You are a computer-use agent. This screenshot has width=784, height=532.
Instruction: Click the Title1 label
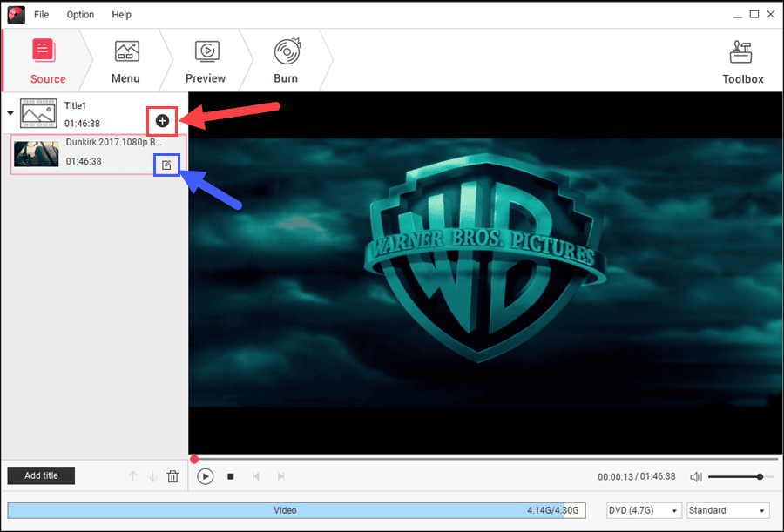click(75, 105)
